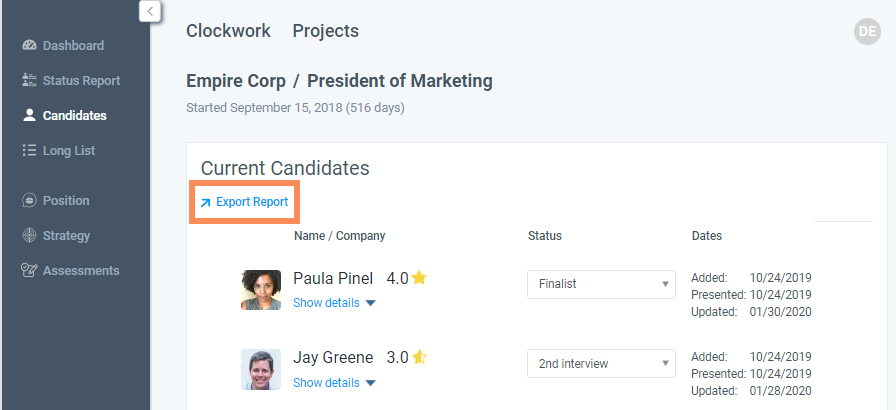Open the Projects menu in header
The width and height of the screenshot is (896, 410).
point(325,31)
